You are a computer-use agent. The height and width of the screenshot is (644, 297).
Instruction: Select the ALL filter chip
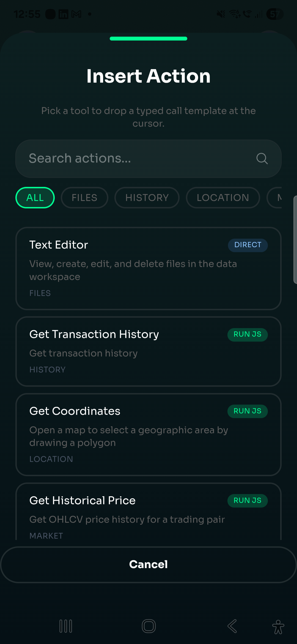coord(35,198)
